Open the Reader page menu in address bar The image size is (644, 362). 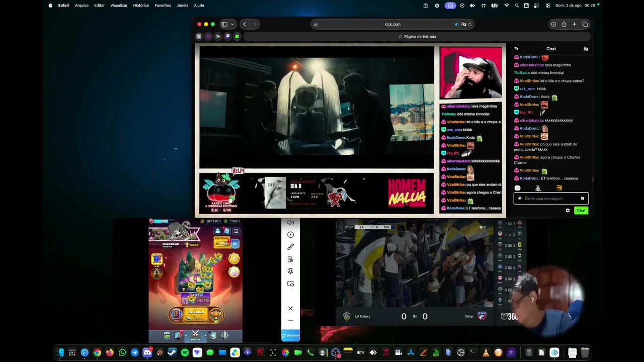point(315,24)
